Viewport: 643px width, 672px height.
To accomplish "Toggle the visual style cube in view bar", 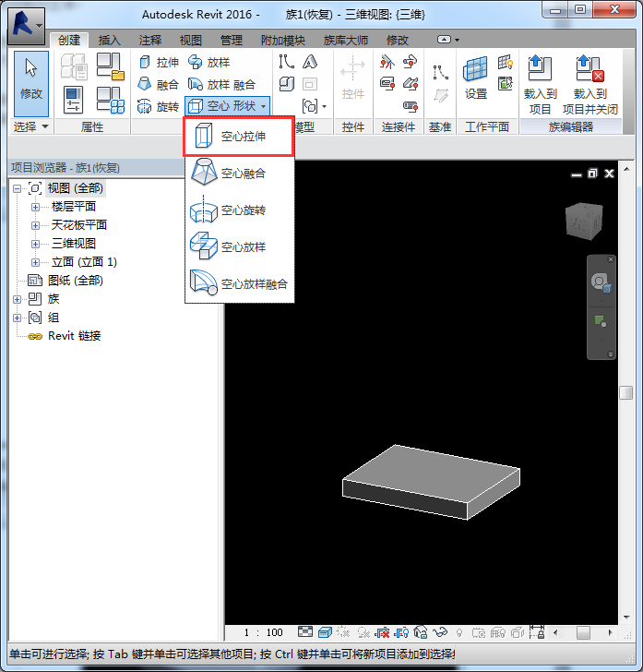I will [x=325, y=632].
